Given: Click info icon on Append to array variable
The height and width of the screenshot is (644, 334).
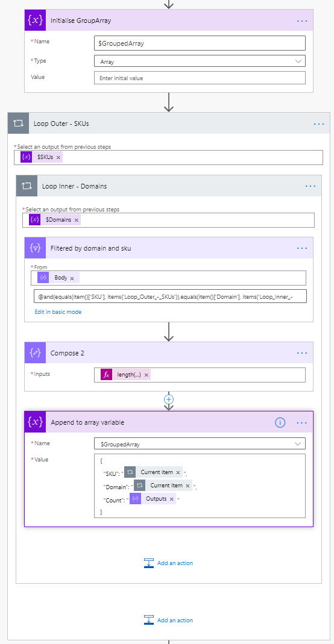Looking at the screenshot, I should (x=280, y=422).
